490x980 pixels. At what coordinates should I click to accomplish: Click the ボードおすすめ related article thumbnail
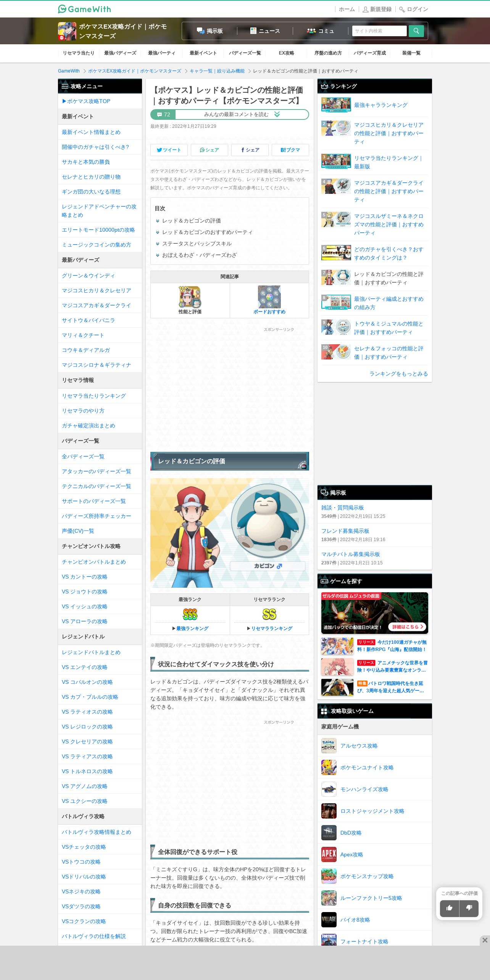pyautogui.click(x=269, y=297)
